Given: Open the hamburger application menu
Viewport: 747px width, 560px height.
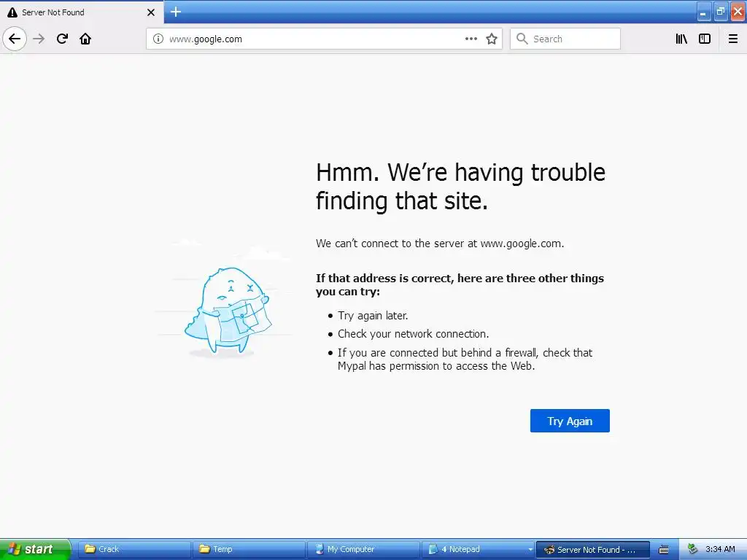Looking at the screenshot, I should click(732, 39).
